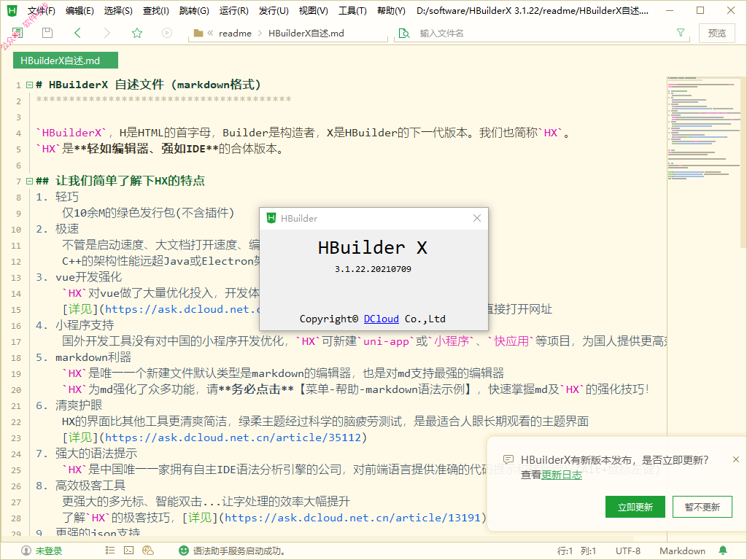Open the 跳转(G) menu

[x=194, y=10]
